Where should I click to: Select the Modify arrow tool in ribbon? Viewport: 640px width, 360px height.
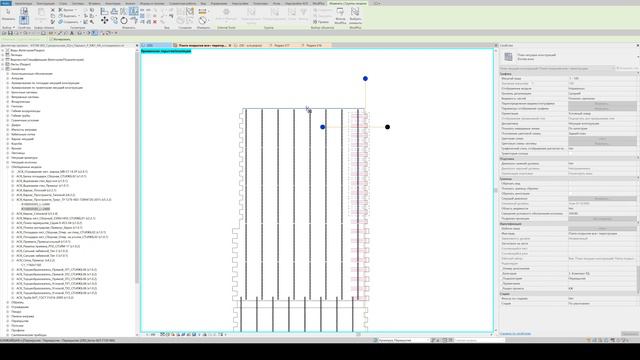coord(8,13)
